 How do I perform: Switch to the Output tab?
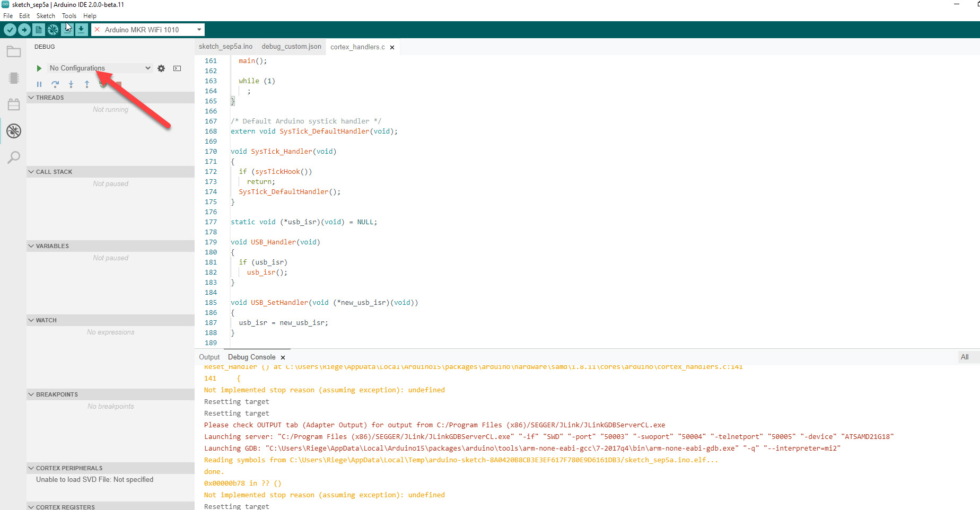coord(209,357)
